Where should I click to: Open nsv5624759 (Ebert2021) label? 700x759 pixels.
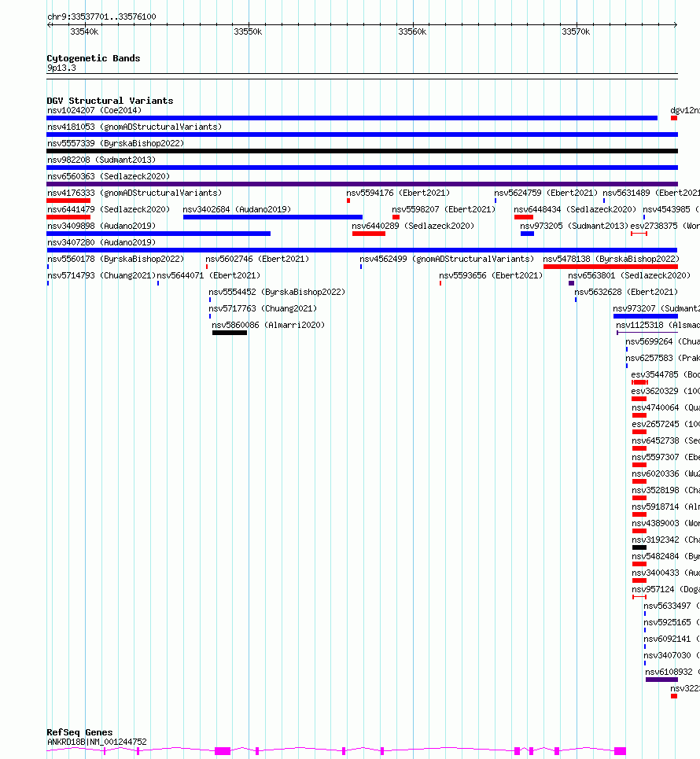[546, 193]
